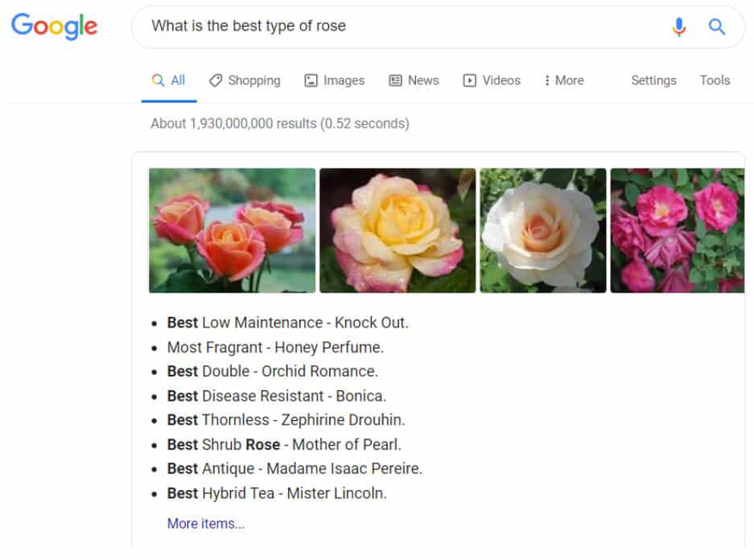
Task: Select the Settings option
Action: (x=653, y=80)
